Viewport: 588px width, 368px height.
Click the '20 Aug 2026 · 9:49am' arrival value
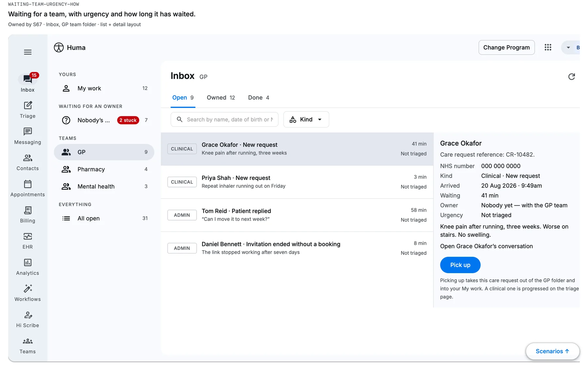[512, 186]
